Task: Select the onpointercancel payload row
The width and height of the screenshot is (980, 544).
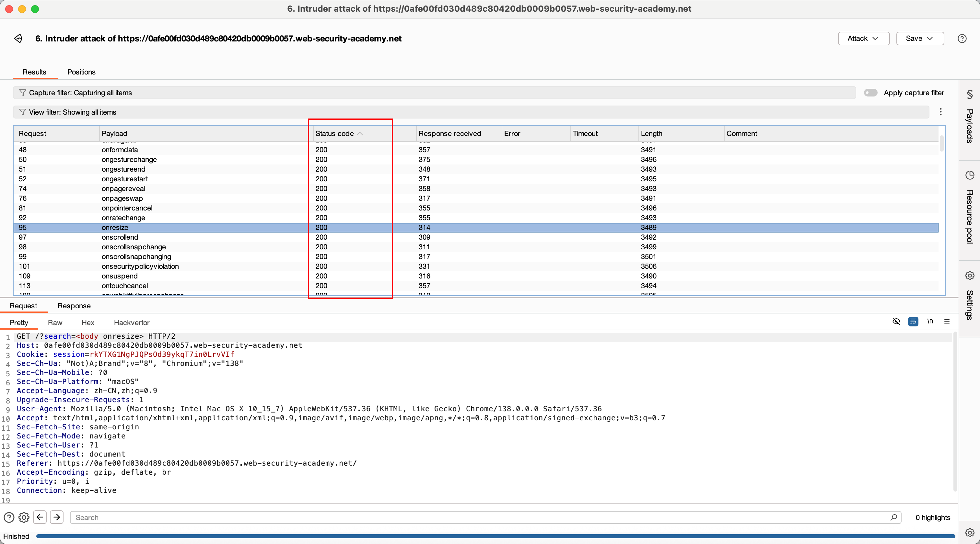Action: point(476,208)
